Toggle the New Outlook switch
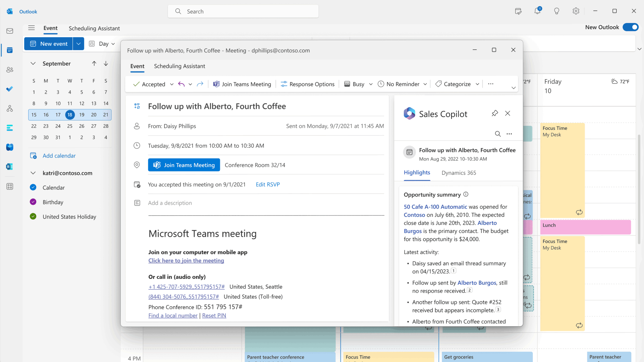The width and height of the screenshot is (644, 362). 630,27
